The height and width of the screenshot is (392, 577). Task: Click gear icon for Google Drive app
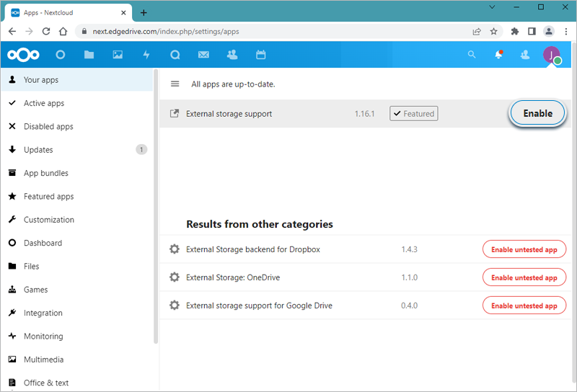(175, 306)
